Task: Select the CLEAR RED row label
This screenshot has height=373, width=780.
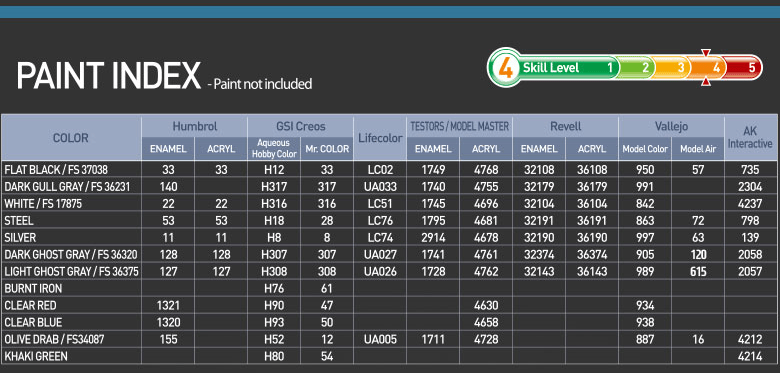Action: pos(30,305)
